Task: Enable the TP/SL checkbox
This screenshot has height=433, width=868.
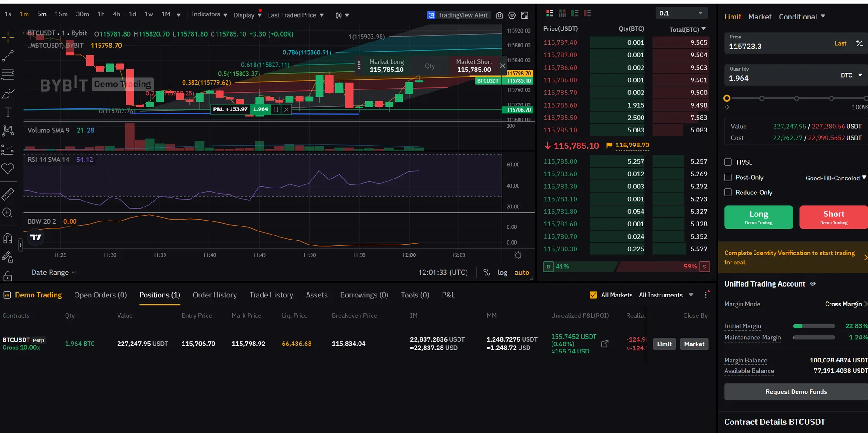Action: (x=728, y=162)
